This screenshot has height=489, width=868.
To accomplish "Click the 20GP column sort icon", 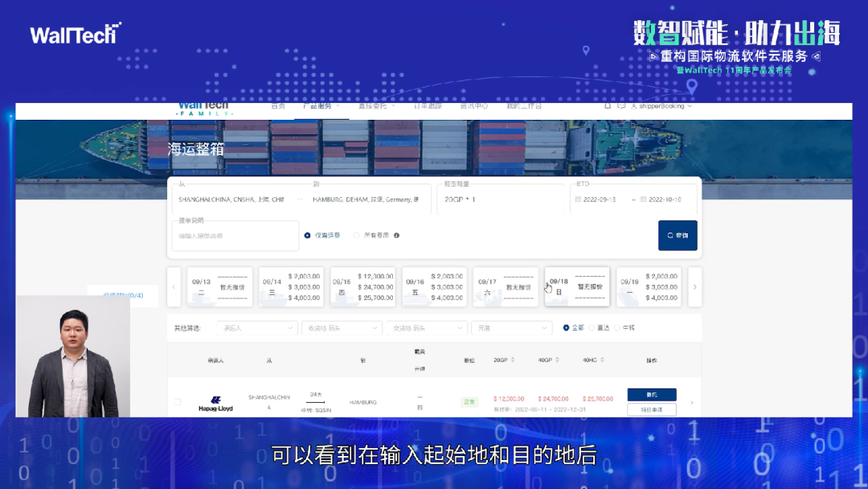I will (514, 360).
